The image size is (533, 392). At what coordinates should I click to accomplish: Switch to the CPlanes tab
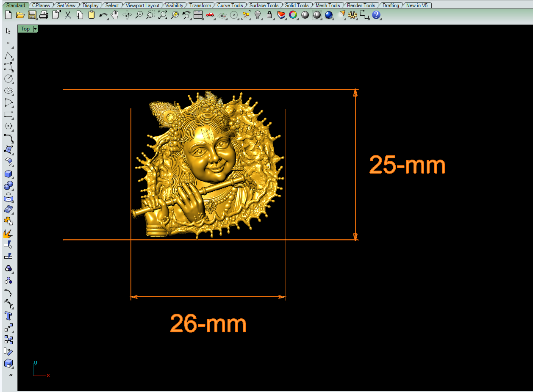pos(41,6)
